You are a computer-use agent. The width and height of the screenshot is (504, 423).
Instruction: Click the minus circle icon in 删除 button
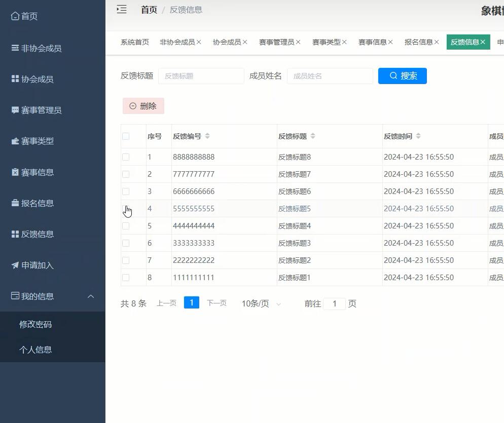coord(133,106)
